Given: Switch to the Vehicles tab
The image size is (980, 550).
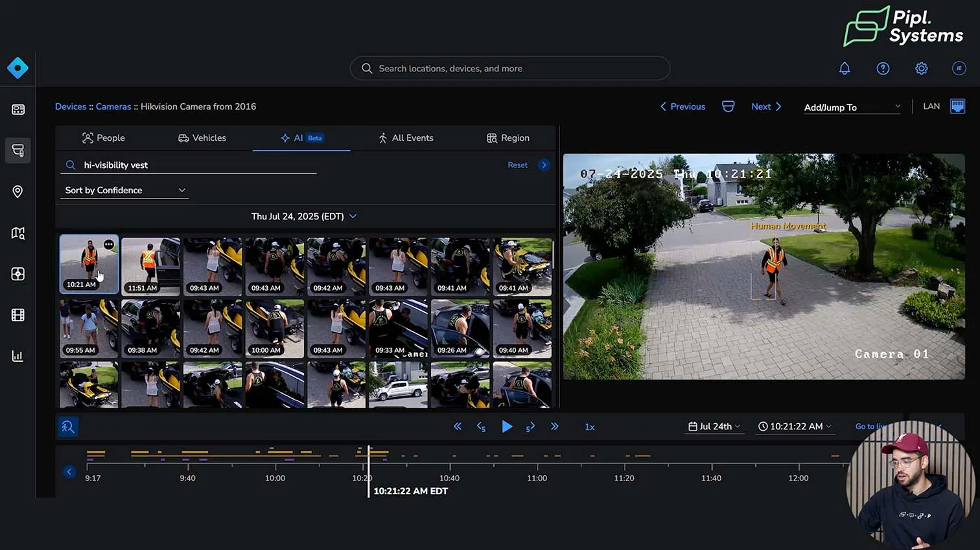Looking at the screenshot, I should [202, 138].
